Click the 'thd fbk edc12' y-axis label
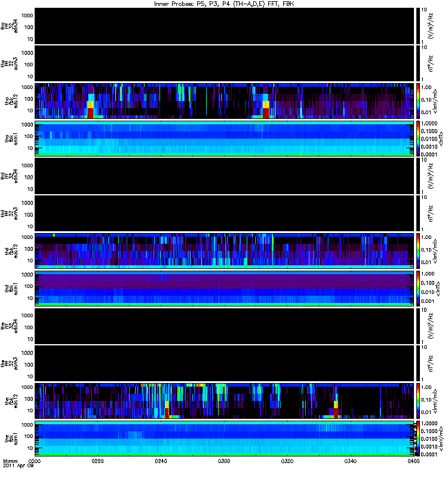The image size is (448, 478). [11, 252]
